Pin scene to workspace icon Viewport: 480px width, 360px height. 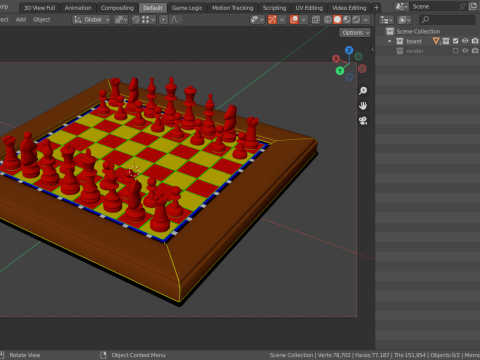click(x=462, y=6)
